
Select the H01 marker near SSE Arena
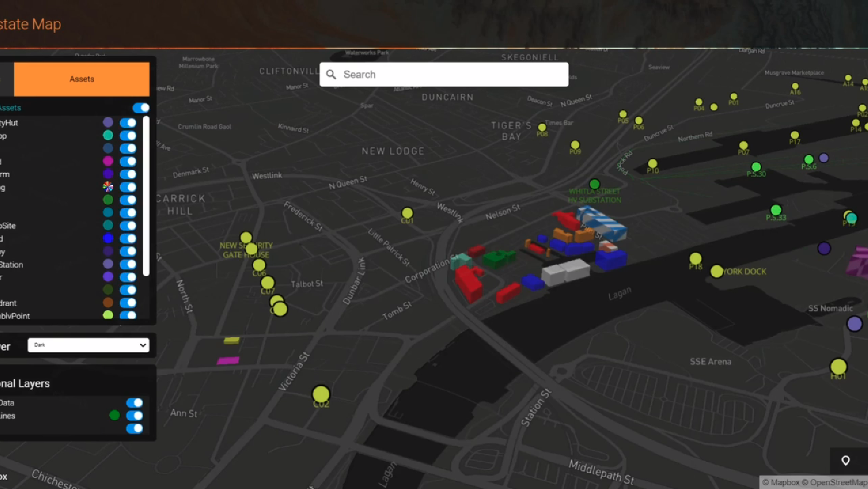click(x=838, y=366)
